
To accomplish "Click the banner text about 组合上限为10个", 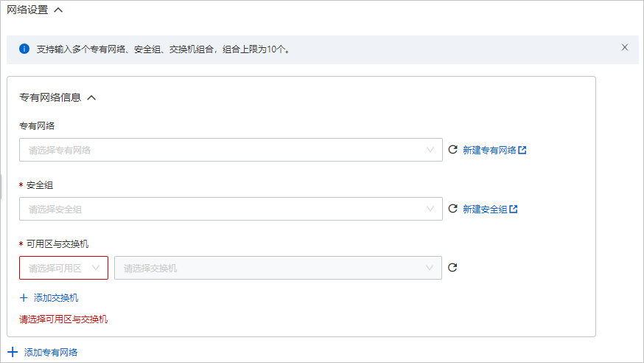I will (164, 49).
